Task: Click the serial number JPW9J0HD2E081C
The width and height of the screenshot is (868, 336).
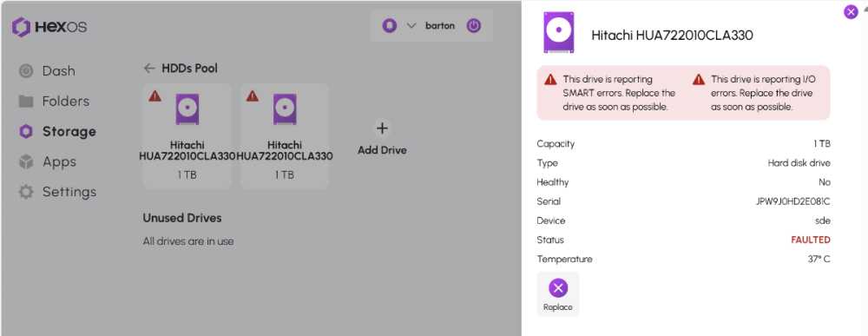Action: pos(793,201)
